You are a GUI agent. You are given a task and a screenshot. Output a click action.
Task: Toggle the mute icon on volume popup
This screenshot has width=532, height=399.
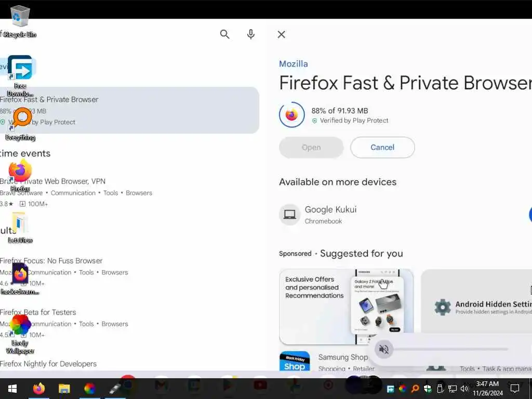(384, 349)
